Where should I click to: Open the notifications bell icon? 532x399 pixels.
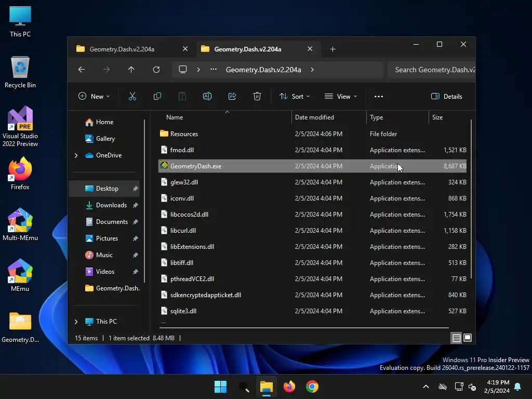coord(518,387)
